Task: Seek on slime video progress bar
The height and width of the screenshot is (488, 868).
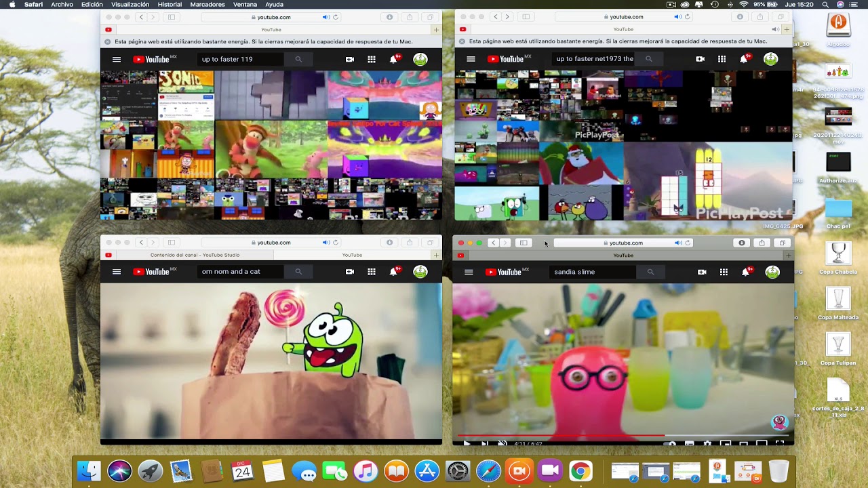Action: pos(623,436)
